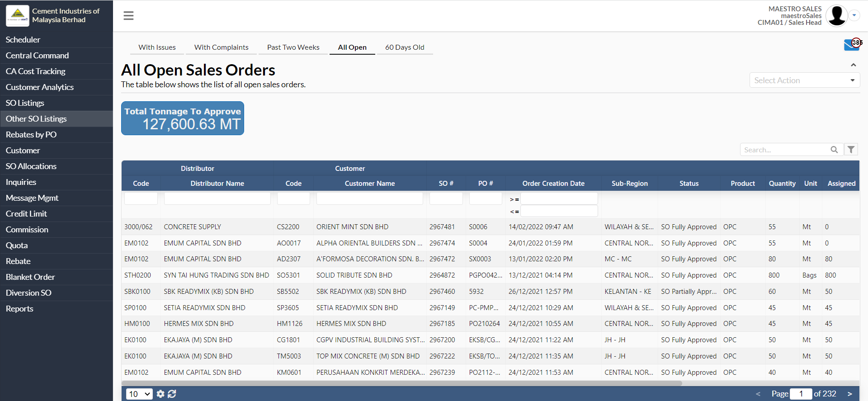The height and width of the screenshot is (401, 868).
Task: Sort by Quantity column header
Action: click(782, 184)
